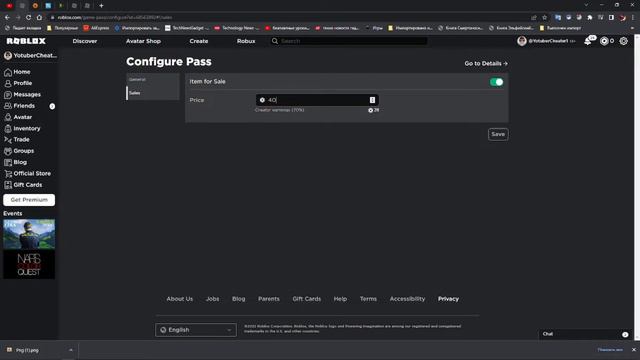640x360 pixels.
Task: Open the Robux menu
Action: 246,41
